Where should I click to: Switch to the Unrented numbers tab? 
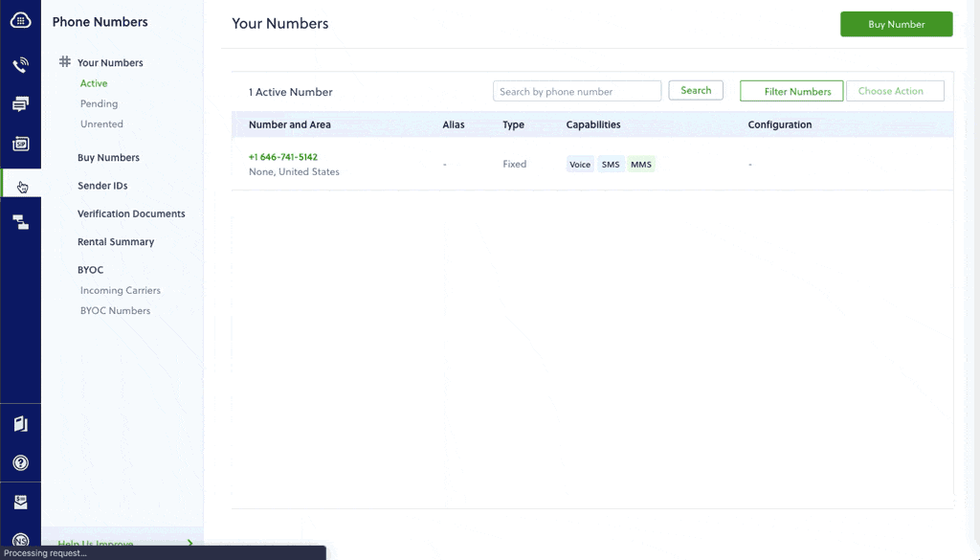point(100,123)
